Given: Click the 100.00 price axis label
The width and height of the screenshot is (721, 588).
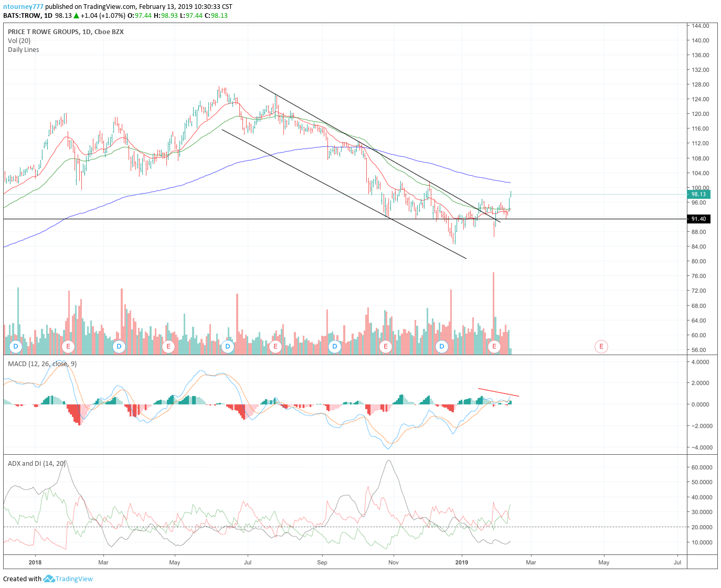Looking at the screenshot, I should click(x=700, y=188).
